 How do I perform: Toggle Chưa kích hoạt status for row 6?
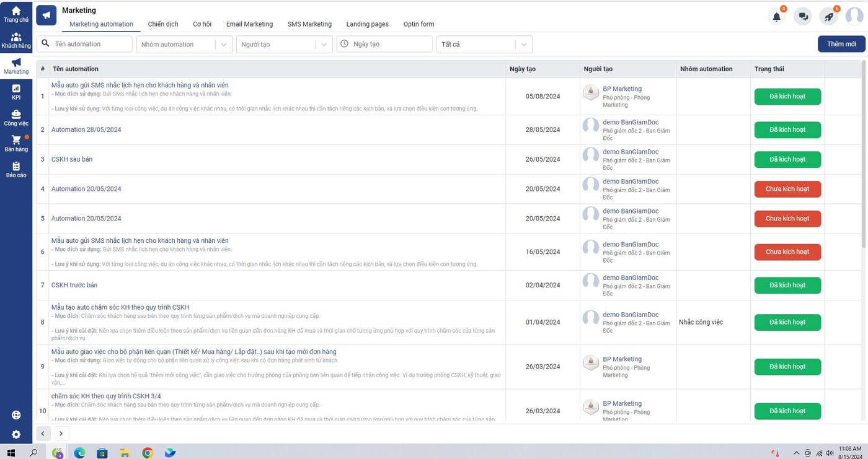click(x=787, y=252)
